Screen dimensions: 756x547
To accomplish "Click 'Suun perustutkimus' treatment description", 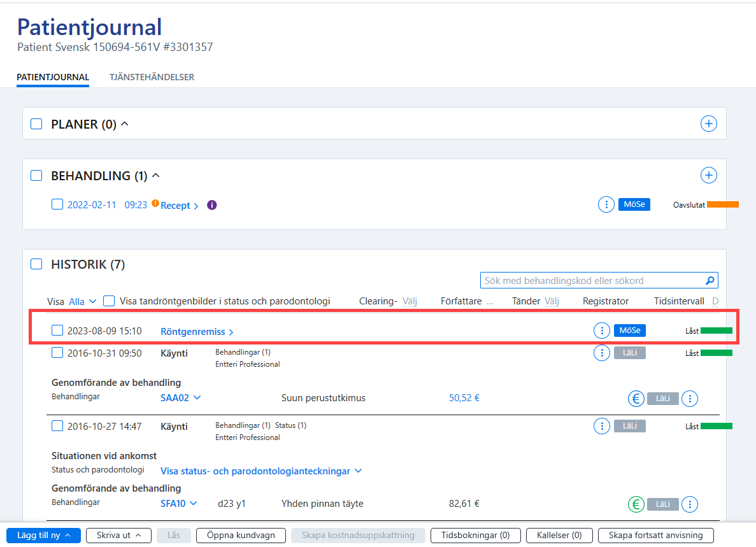I will (x=324, y=398).
